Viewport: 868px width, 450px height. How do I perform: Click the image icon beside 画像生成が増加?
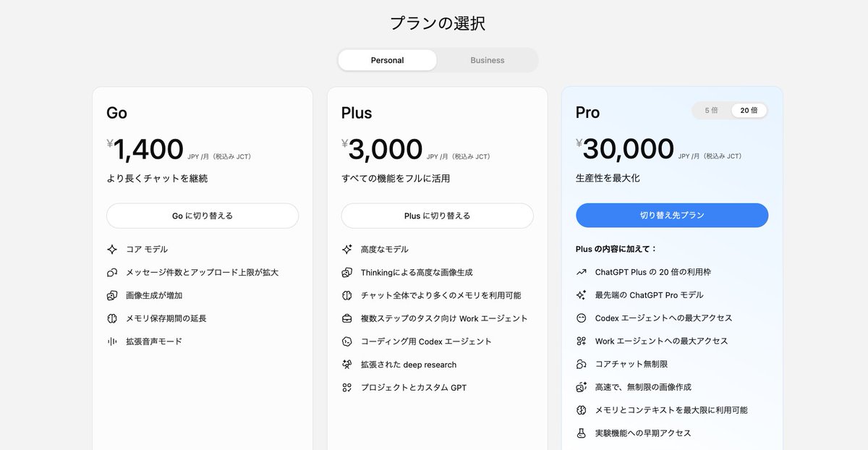click(112, 295)
